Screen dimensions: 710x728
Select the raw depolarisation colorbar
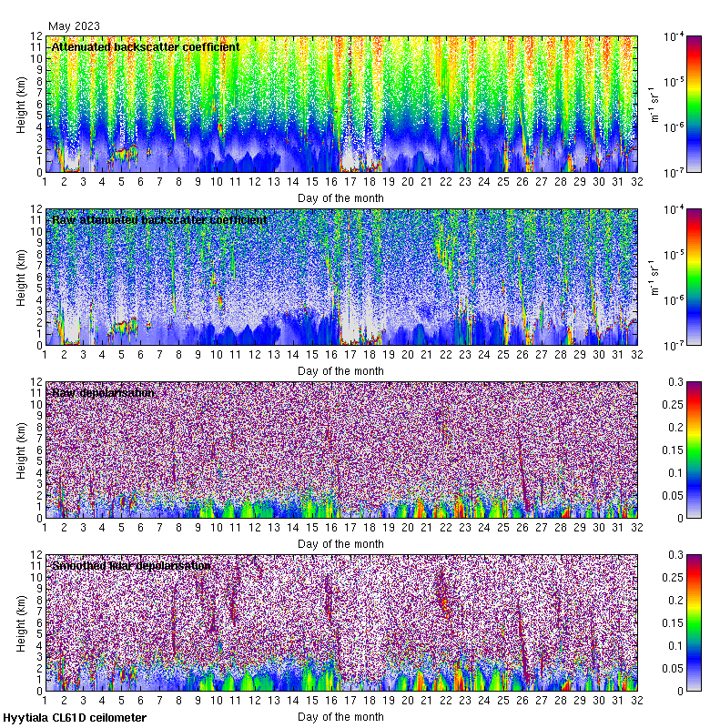668,450
